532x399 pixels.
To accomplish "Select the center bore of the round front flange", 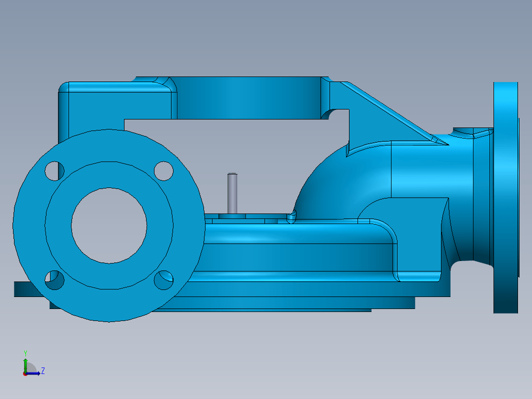I will [109, 225].
